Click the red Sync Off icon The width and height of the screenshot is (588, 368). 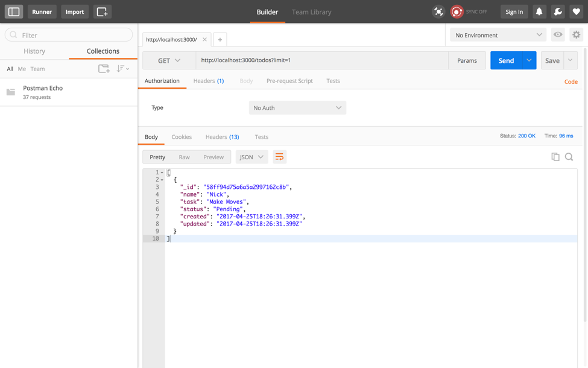point(457,11)
